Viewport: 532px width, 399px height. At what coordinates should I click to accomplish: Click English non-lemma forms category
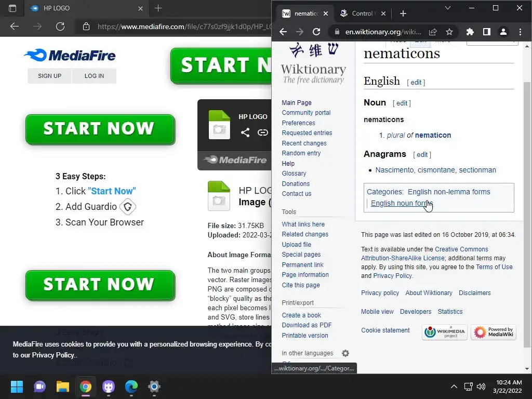click(449, 192)
